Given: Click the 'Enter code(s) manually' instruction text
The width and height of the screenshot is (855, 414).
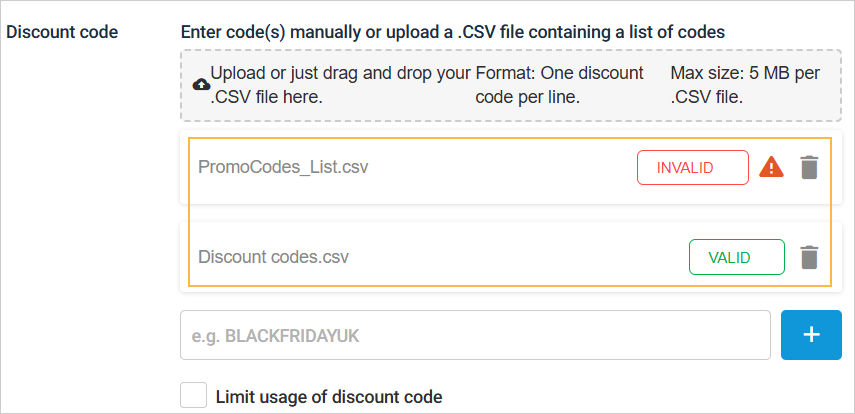Looking at the screenshot, I should [452, 32].
